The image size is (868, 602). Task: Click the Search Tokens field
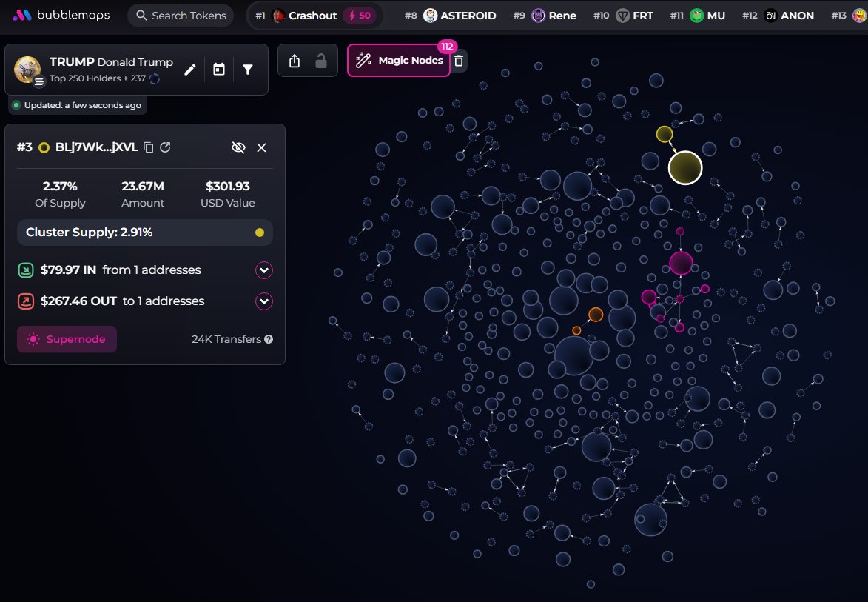180,16
